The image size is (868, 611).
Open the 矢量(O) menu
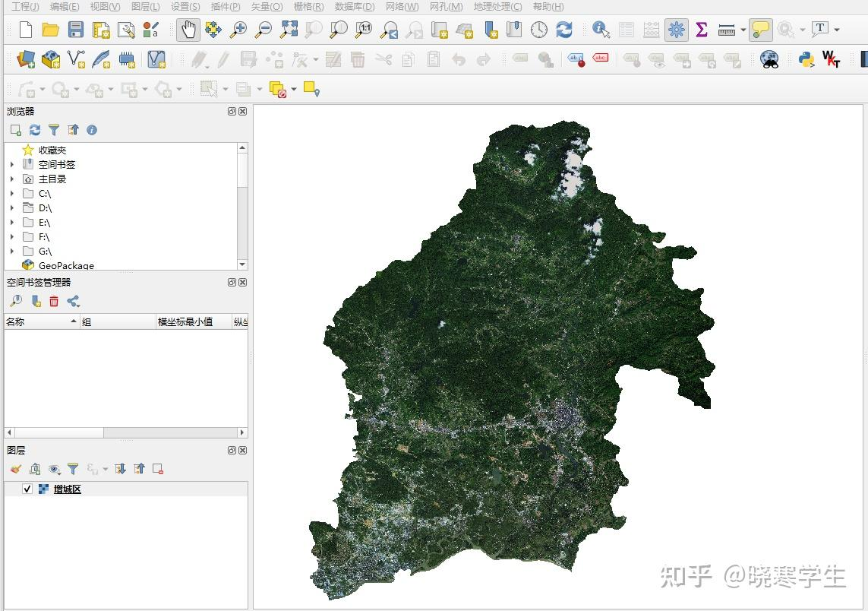coord(267,7)
